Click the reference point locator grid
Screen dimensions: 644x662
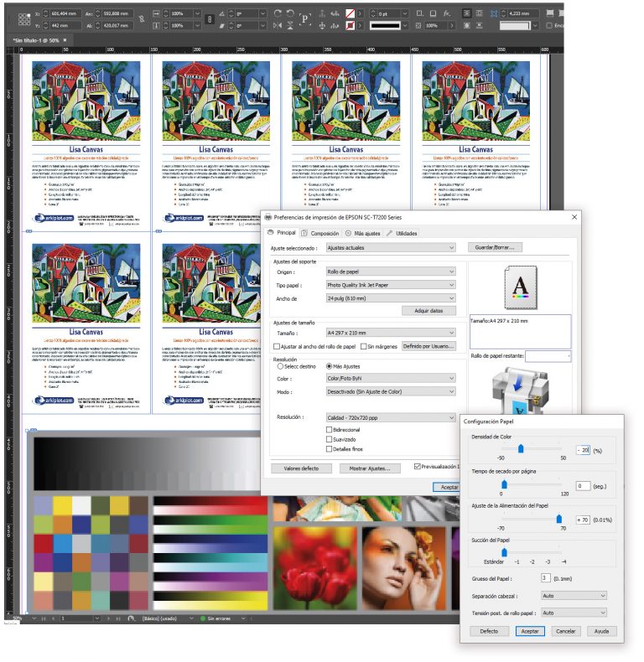[24, 19]
